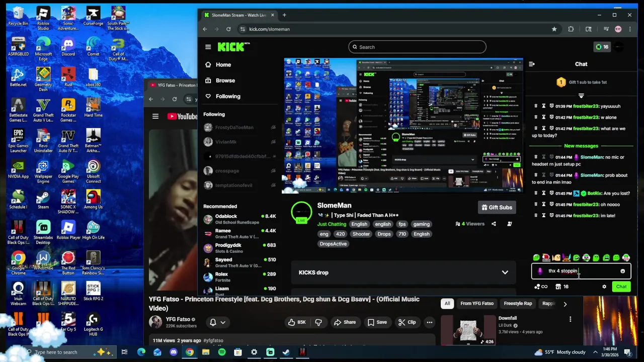Image resolution: width=644 pixels, height=362 pixels.
Task: Open the chat emoji picker
Action: [622, 271]
